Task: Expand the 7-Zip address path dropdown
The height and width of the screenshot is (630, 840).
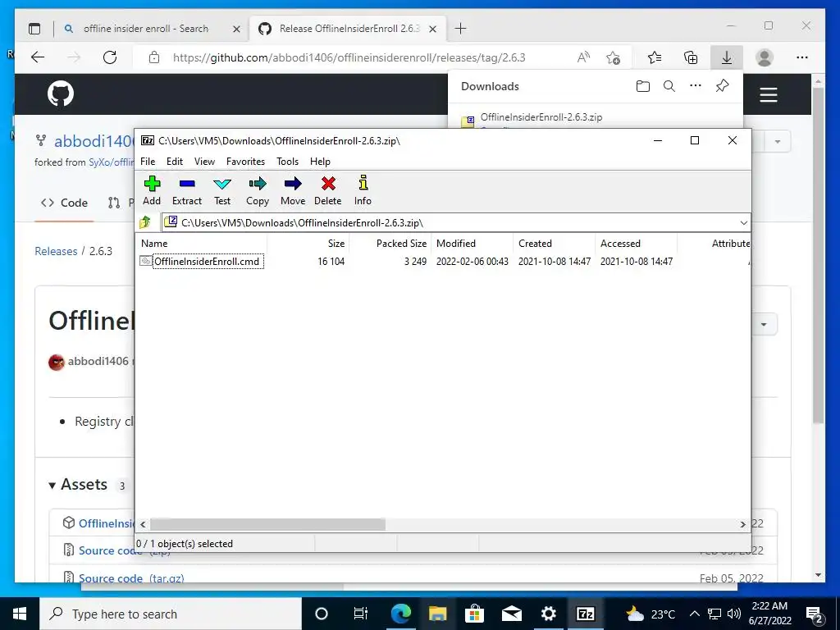Action: point(743,223)
